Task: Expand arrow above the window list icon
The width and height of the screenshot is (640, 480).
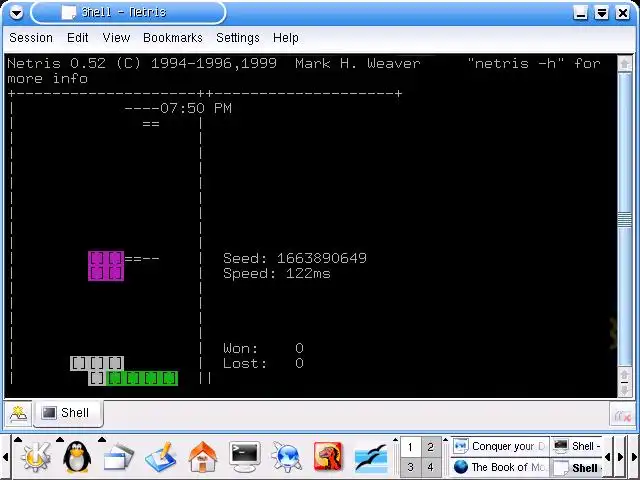Action: tap(102, 440)
